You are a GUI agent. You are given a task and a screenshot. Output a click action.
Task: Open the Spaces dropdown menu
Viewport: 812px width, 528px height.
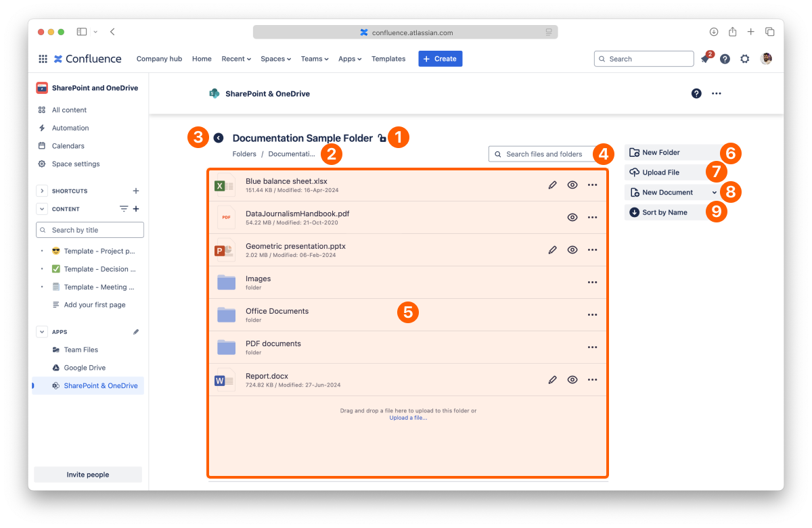(x=275, y=59)
